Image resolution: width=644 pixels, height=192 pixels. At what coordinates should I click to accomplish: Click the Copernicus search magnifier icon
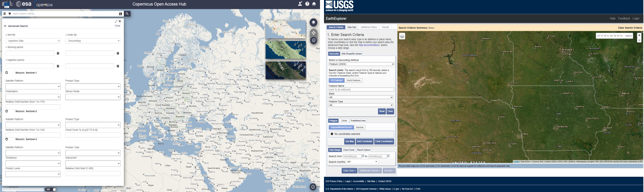(x=127, y=14)
